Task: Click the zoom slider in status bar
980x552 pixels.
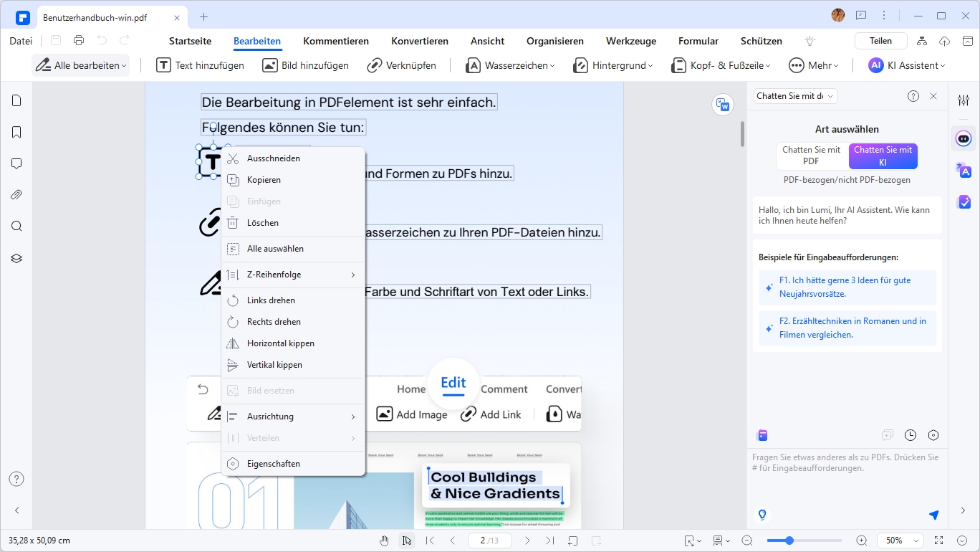Action: pos(804,541)
